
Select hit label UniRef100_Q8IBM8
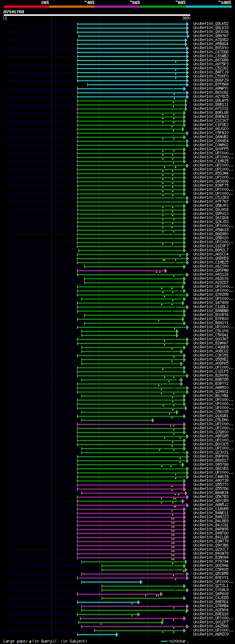211,573
